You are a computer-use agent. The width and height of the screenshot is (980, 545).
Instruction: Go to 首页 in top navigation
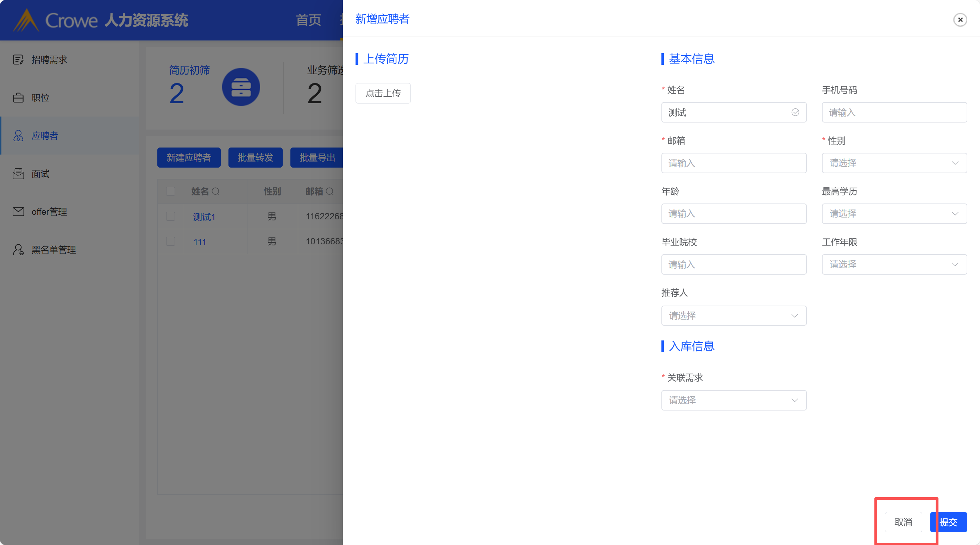click(308, 20)
